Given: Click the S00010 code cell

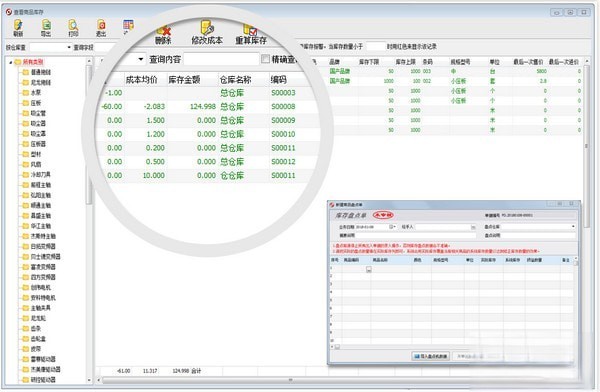Looking at the screenshot, I should click(x=283, y=134).
